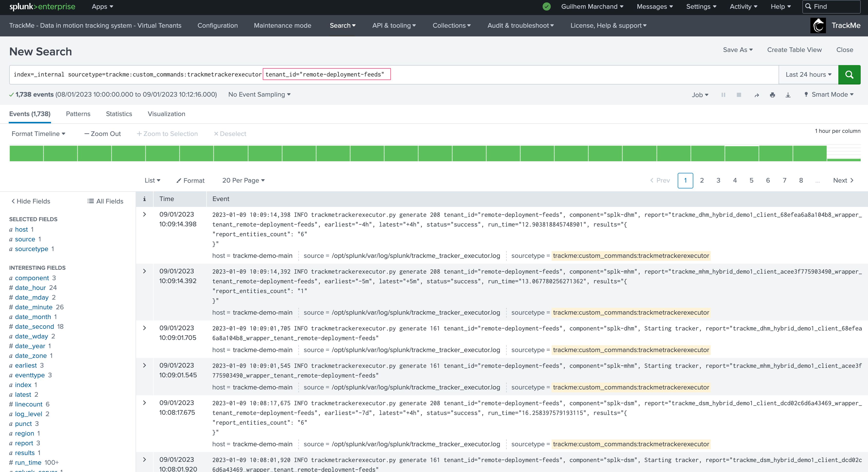Select the first green timeline column
The image size is (868, 472).
(x=26, y=153)
